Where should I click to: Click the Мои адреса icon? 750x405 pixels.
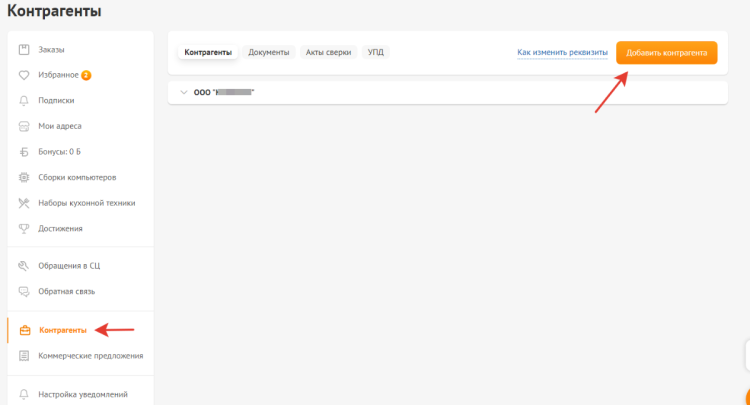pos(24,126)
